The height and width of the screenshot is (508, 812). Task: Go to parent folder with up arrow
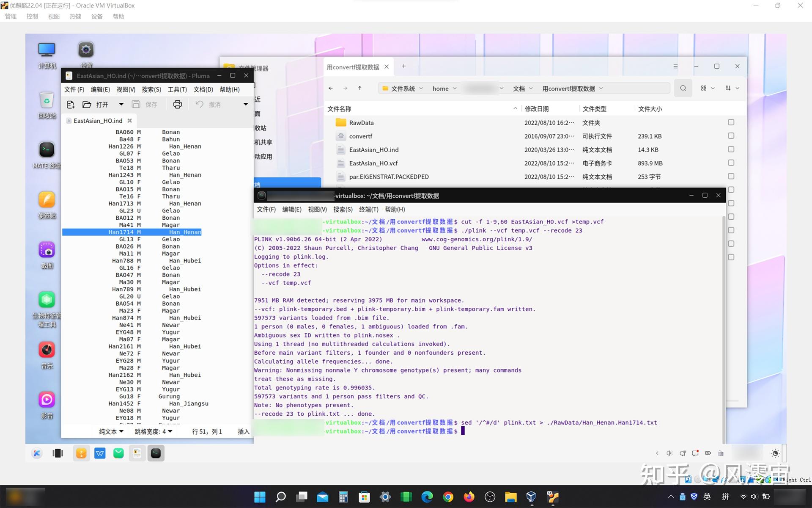click(x=359, y=88)
